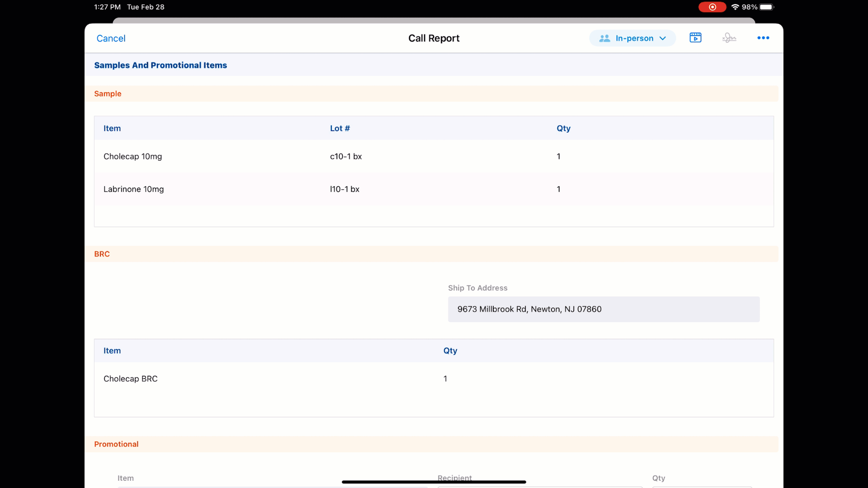Expand the In-person call channel dropdown
Screen dimensions: 868x488
coord(634,38)
